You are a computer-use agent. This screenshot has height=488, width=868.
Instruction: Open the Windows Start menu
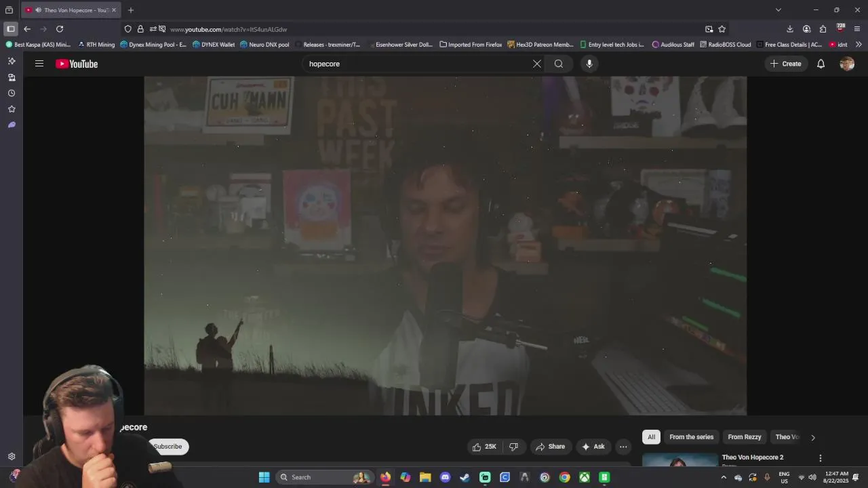tap(264, 477)
